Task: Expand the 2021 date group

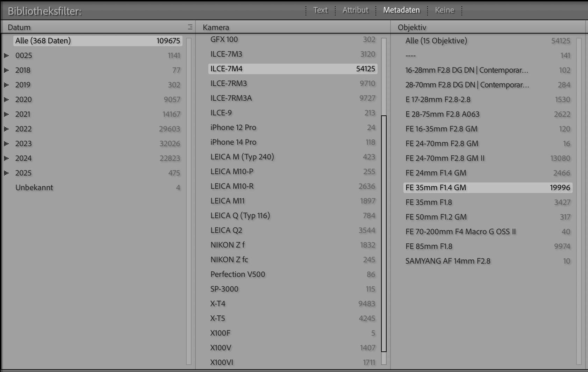Action: pyautogui.click(x=6, y=114)
